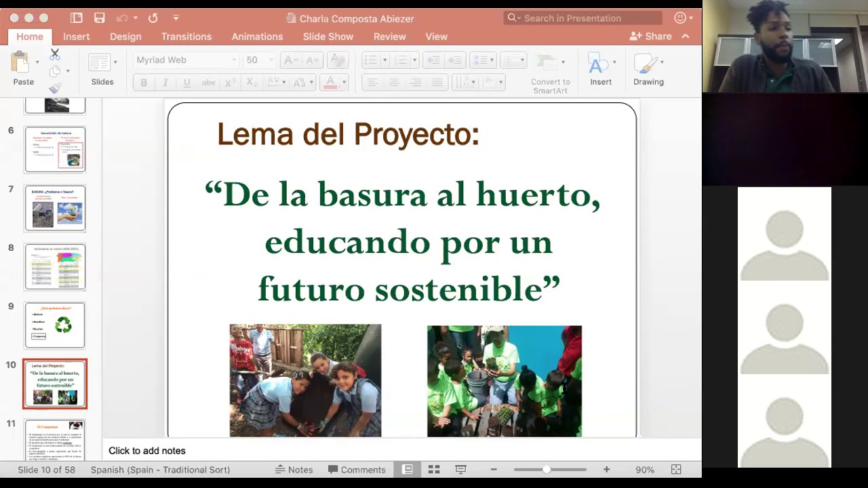Image resolution: width=868 pixels, height=488 pixels.
Task: Open the View tab
Action: 437,37
